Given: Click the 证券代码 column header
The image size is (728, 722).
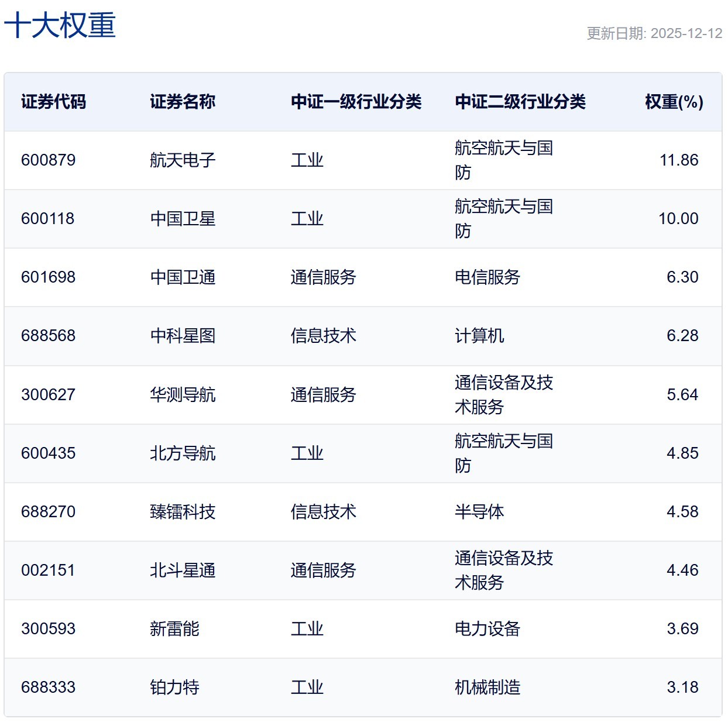Looking at the screenshot, I should click(53, 102).
